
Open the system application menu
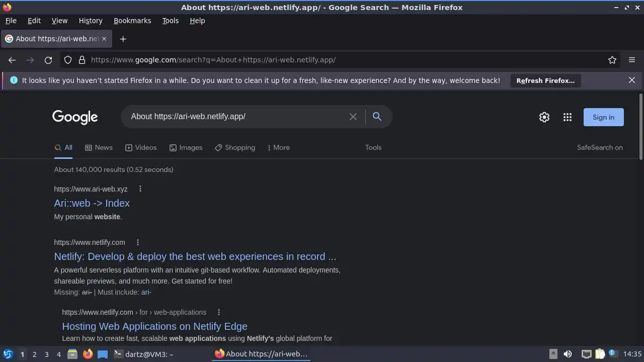8,354
